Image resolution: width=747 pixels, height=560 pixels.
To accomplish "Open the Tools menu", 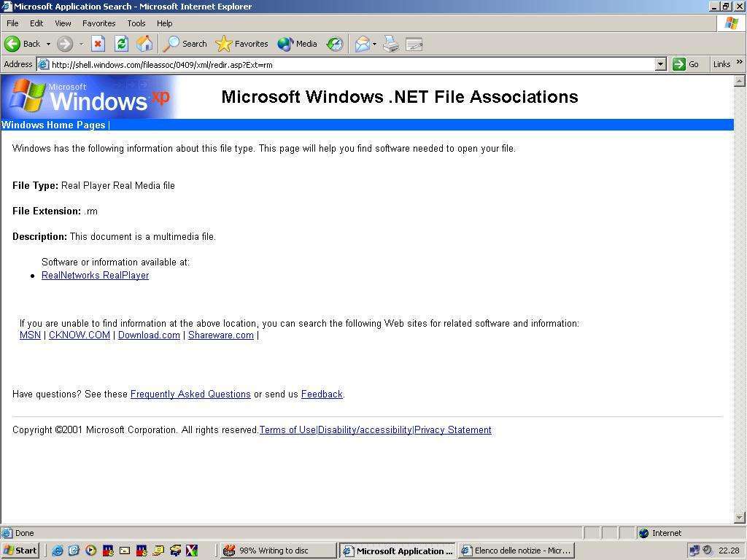I will (136, 23).
